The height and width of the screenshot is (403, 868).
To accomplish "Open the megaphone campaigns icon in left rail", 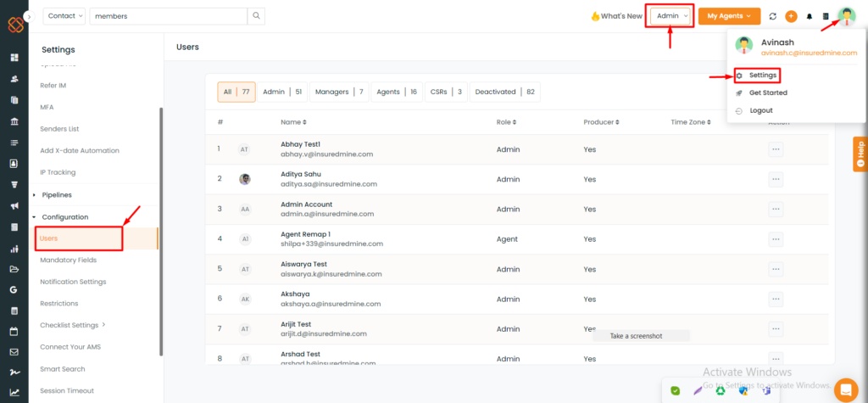I will [14, 205].
